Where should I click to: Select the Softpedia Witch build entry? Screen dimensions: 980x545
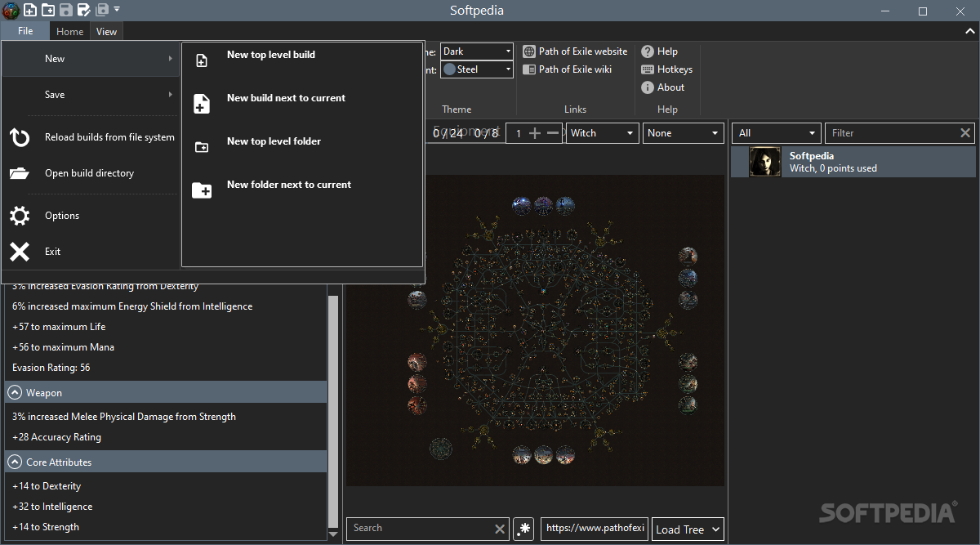click(x=853, y=162)
